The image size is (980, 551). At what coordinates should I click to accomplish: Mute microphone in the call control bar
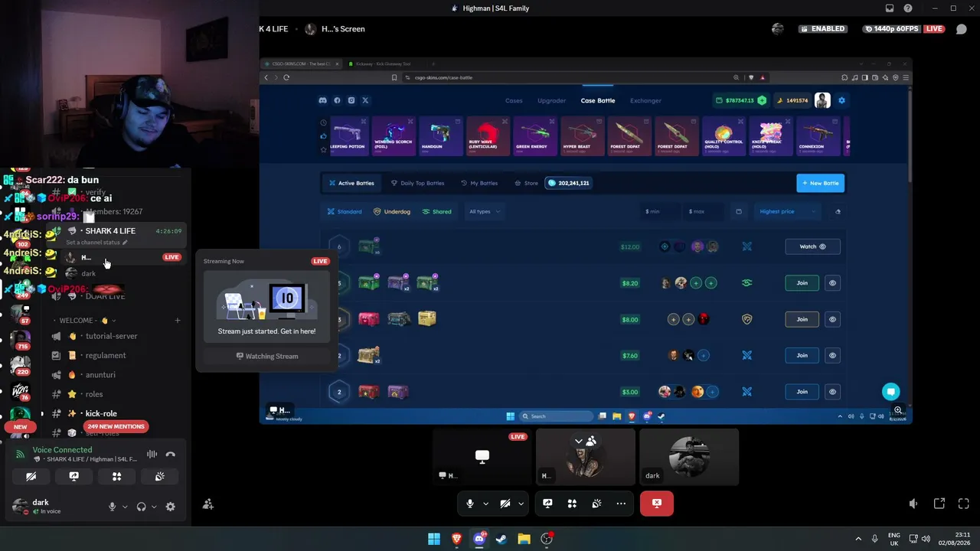pyautogui.click(x=470, y=504)
